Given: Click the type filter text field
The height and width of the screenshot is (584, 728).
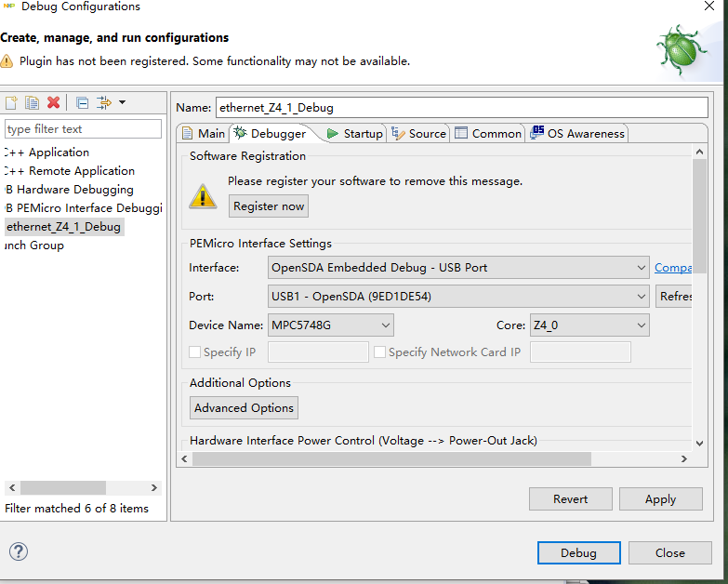Looking at the screenshot, I should point(84,129).
